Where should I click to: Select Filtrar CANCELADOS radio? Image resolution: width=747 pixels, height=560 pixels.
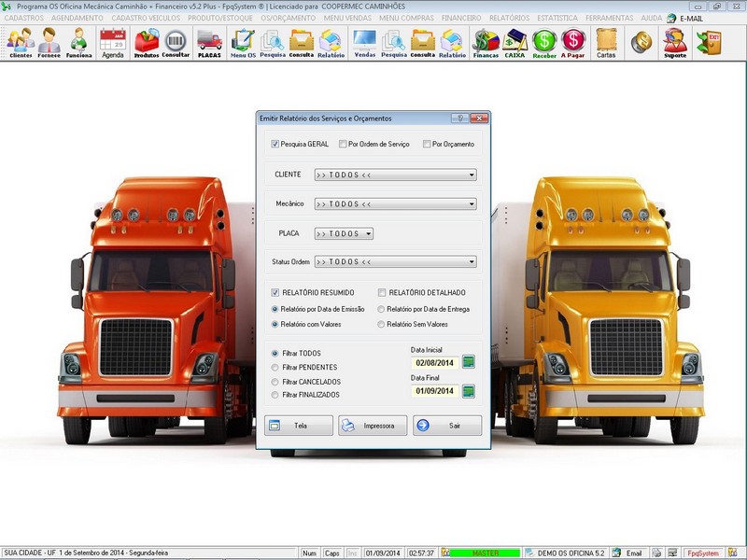[275, 382]
